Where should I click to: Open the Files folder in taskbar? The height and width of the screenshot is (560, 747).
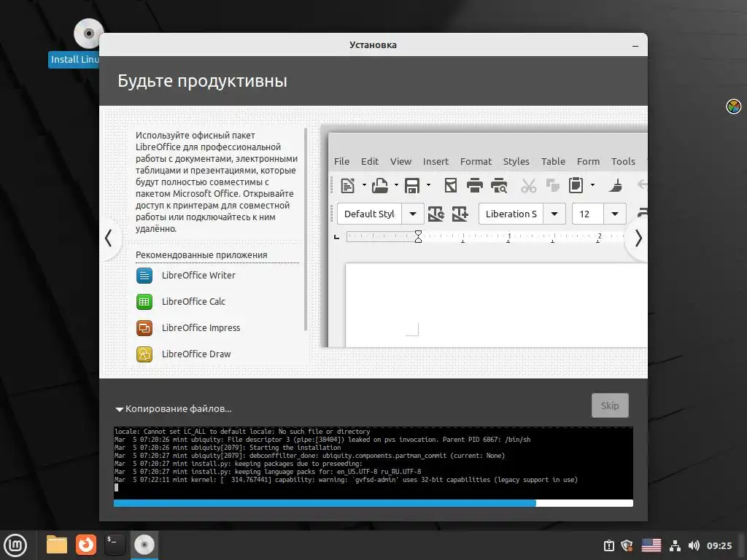click(57, 545)
